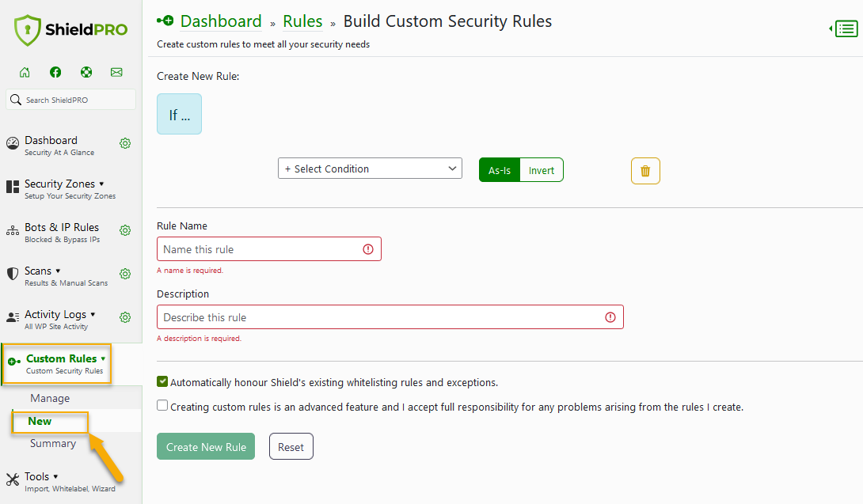Enable the whitelisting rules exception checkbox
This screenshot has height=504, width=863.
(162, 381)
